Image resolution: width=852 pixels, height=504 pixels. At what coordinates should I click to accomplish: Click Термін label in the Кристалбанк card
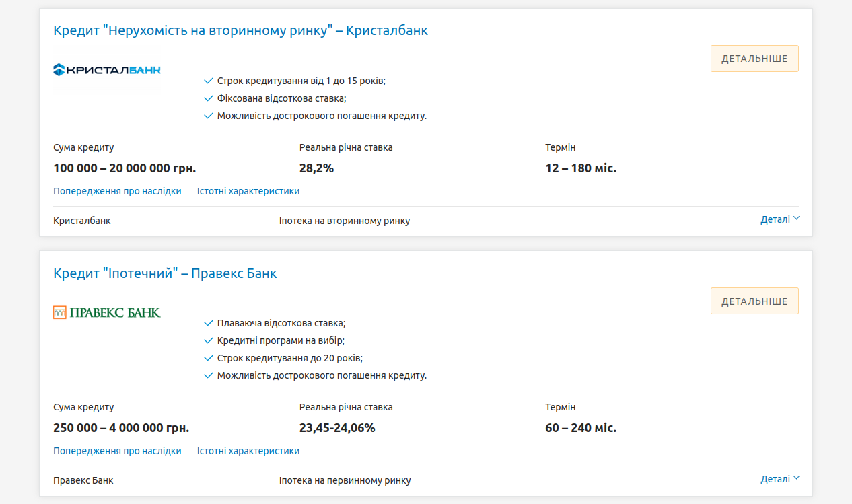tap(561, 147)
